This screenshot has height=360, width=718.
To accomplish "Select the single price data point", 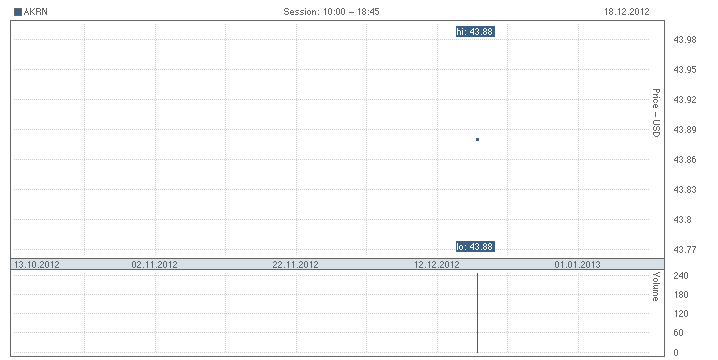I will coord(477,139).
